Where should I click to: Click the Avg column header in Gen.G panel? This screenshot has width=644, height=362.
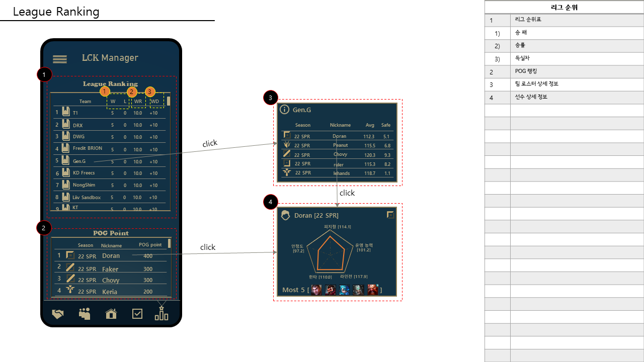tap(370, 125)
